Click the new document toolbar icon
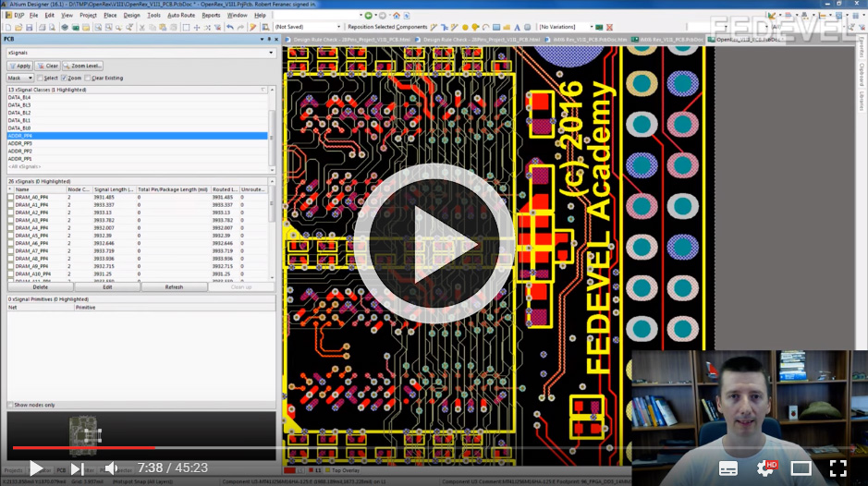The image size is (868, 486). tap(8, 27)
